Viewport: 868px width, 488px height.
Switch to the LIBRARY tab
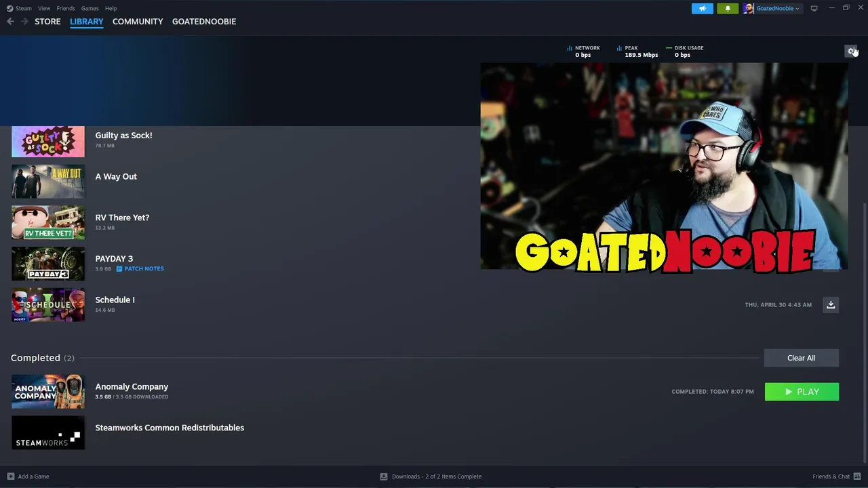[87, 22]
